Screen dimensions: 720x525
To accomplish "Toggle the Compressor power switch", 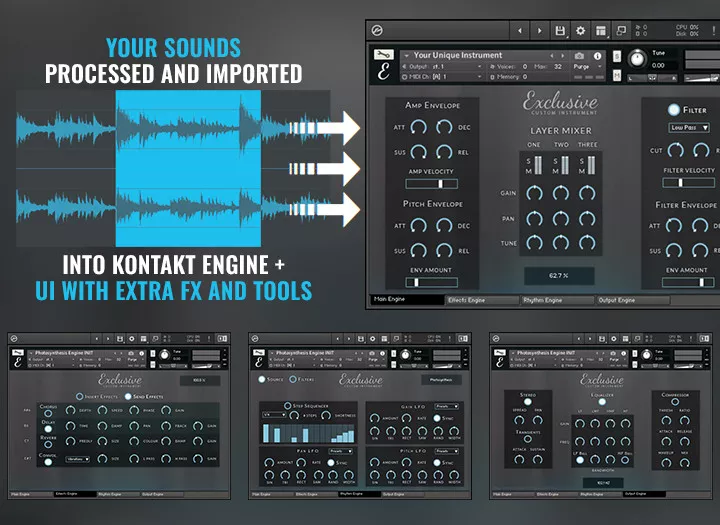I will 675,401.
